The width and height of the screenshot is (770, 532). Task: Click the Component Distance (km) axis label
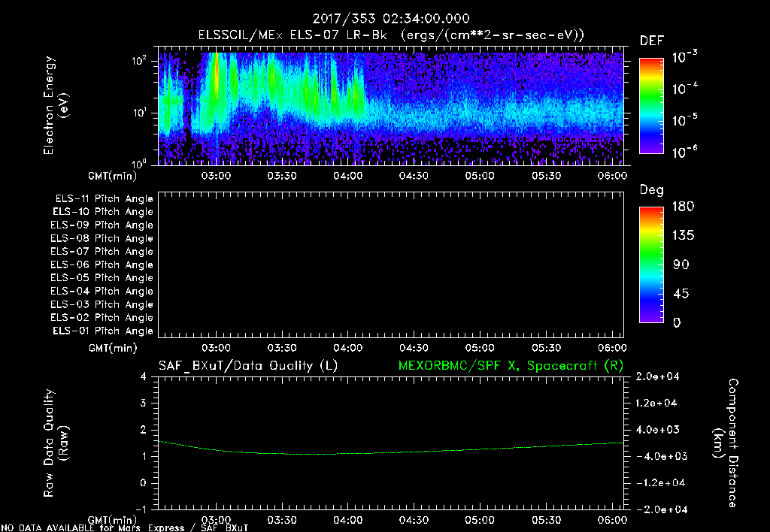(726, 443)
